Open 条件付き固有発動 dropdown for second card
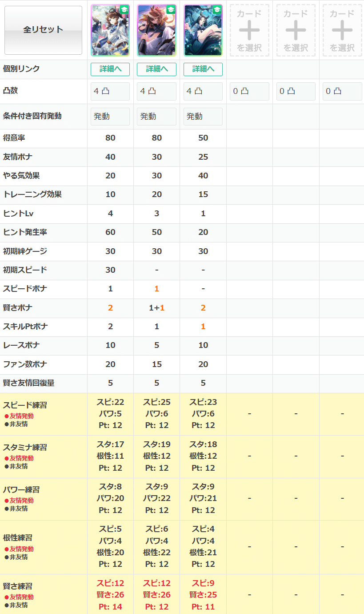The height and width of the screenshot is (614, 364). [x=156, y=117]
